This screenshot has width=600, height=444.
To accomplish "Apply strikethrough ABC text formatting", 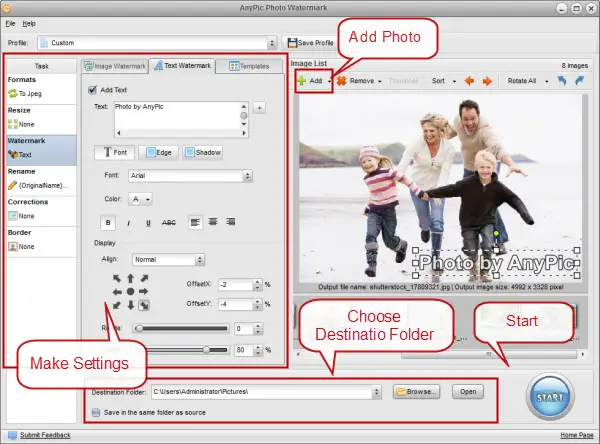I will coord(169,222).
